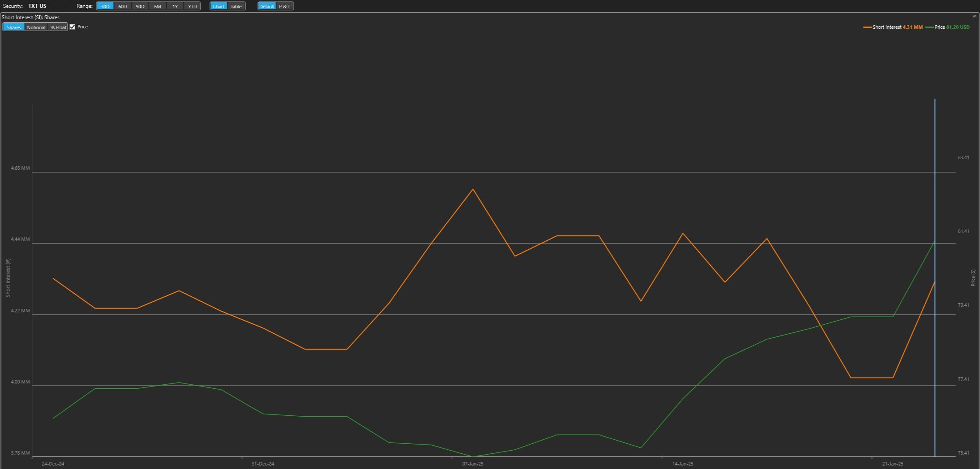Set the range to 90D

pyautogui.click(x=140, y=6)
